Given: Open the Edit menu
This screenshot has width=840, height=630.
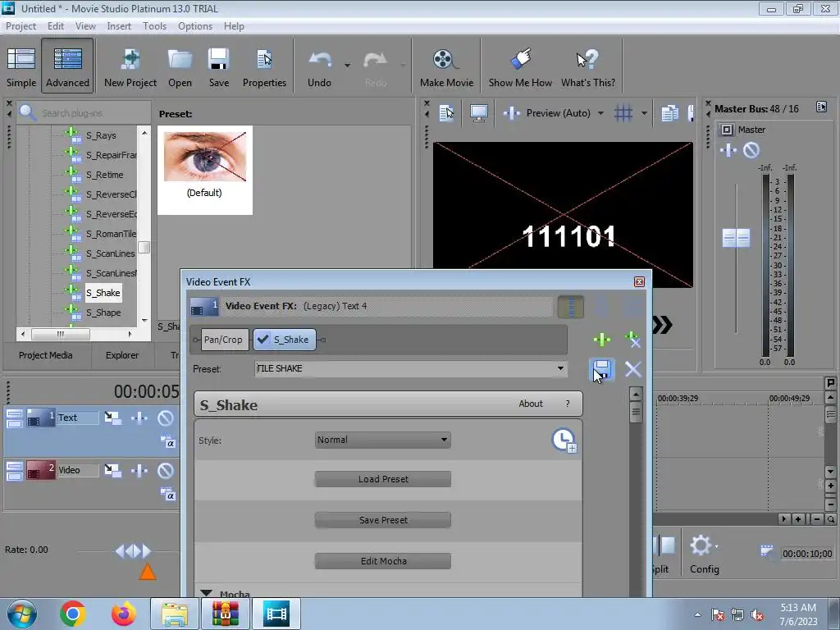Looking at the screenshot, I should (55, 25).
